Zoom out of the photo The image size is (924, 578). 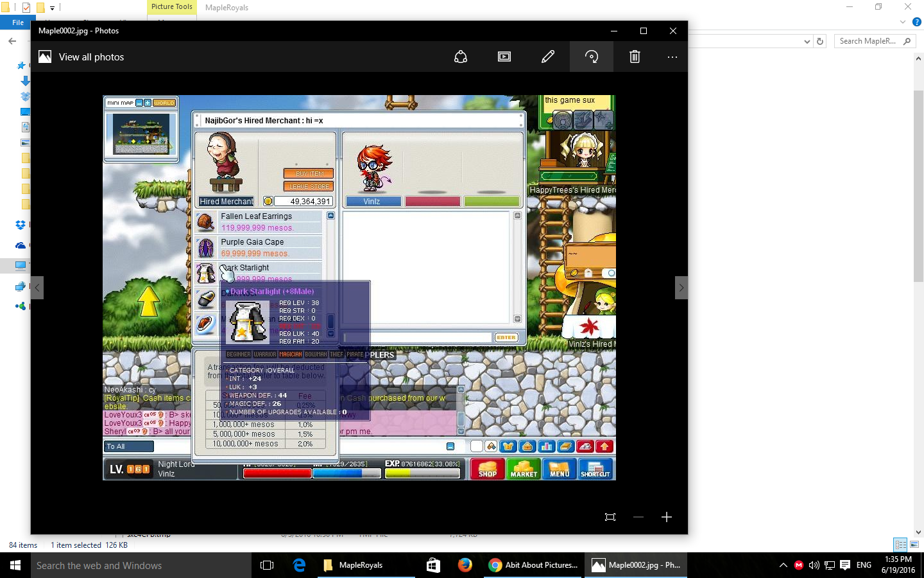click(x=638, y=517)
